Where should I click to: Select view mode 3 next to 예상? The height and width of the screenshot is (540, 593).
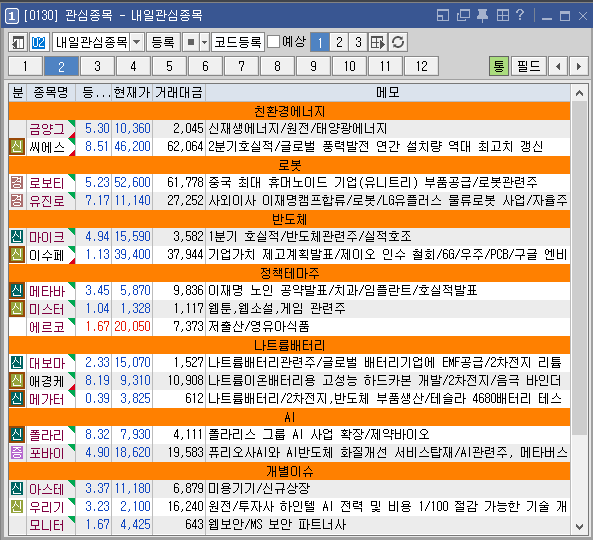(358, 42)
